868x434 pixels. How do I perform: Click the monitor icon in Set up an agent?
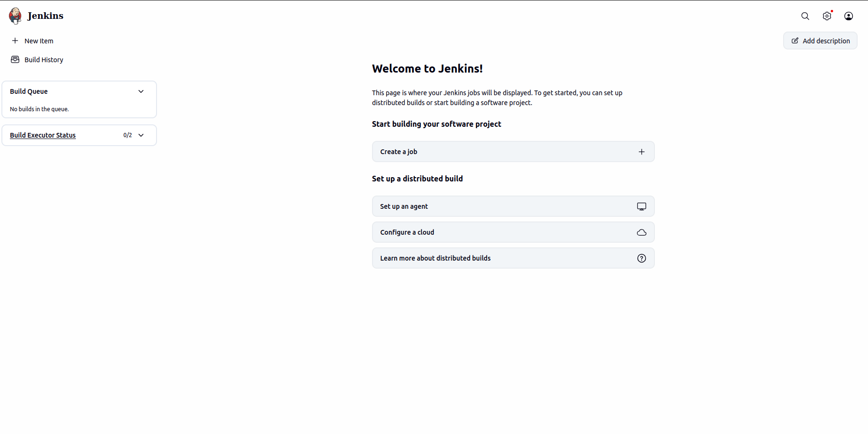[642, 206]
